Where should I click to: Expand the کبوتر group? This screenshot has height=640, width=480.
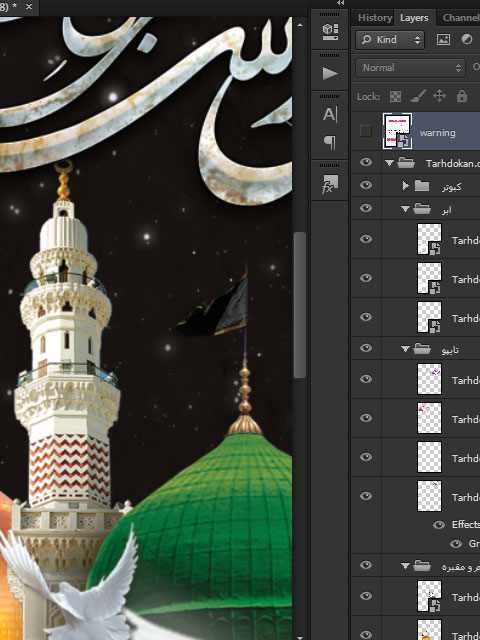tap(405, 186)
